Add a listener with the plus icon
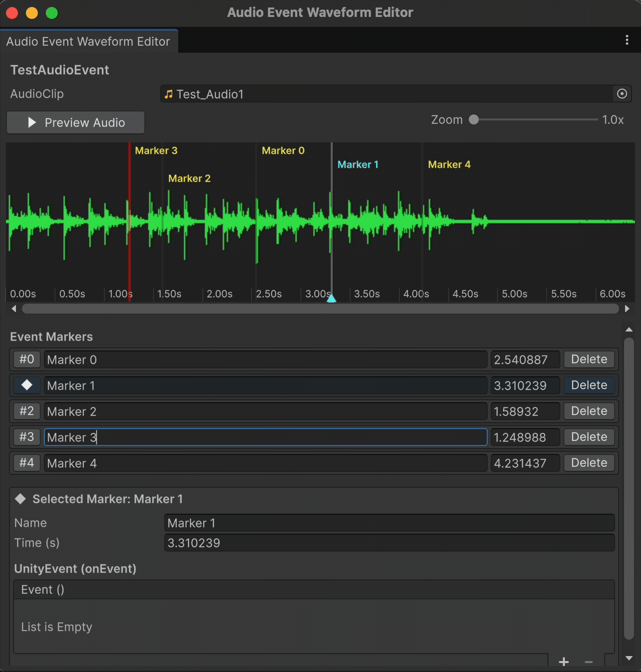This screenshot has height=672, width=641. (x=564, y=662)
